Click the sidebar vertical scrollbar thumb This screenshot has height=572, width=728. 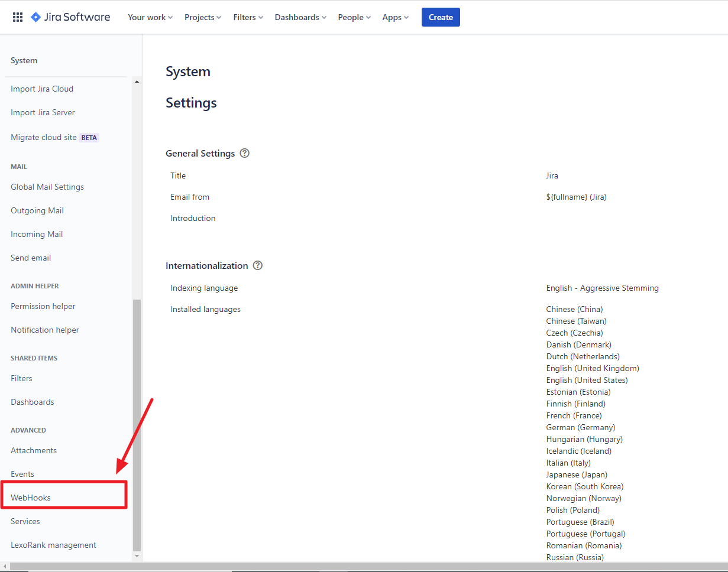coord(137,424)
